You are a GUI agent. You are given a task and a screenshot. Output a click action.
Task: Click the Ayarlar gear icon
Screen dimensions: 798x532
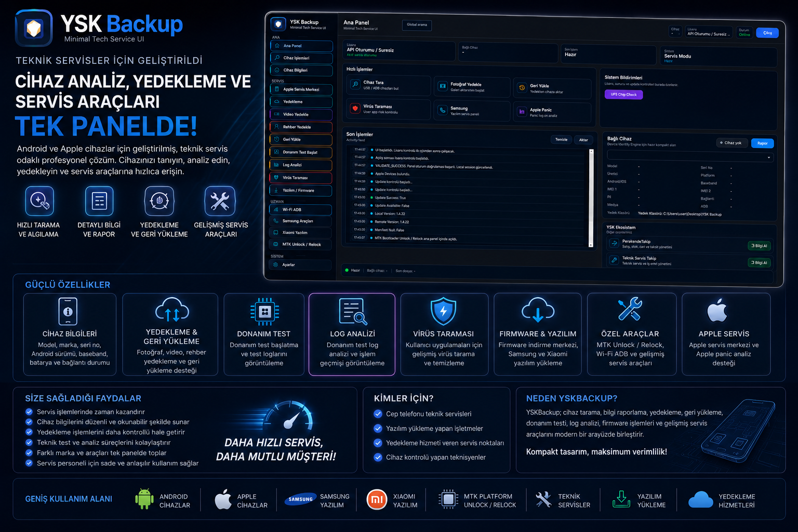tap(275, 264)
